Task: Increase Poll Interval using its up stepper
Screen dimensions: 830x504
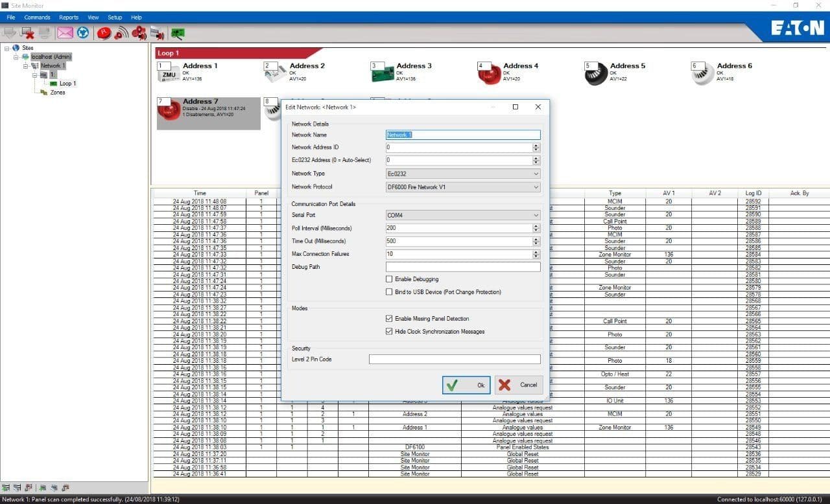Action: 537,225
